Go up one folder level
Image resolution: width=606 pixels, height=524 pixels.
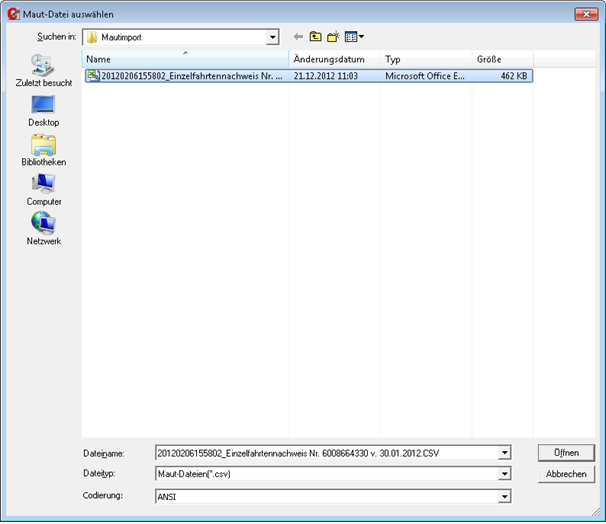pos(315,37)
